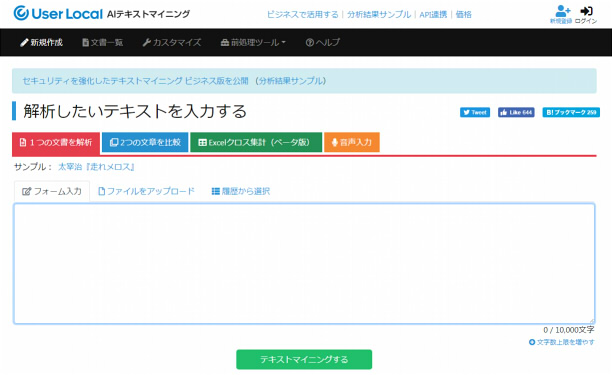
Task: Click the 0 / 10,000文字 counter text
Action: point(569,330)
